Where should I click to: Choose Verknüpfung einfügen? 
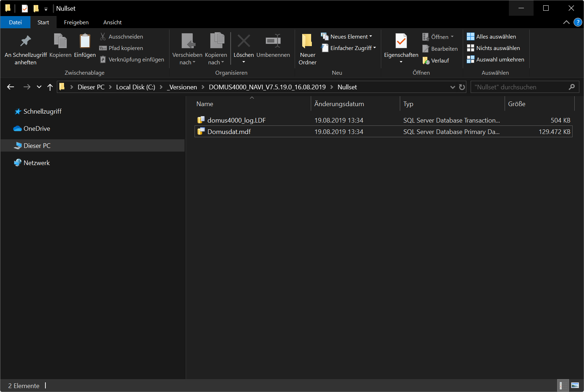tap(132, 59)
